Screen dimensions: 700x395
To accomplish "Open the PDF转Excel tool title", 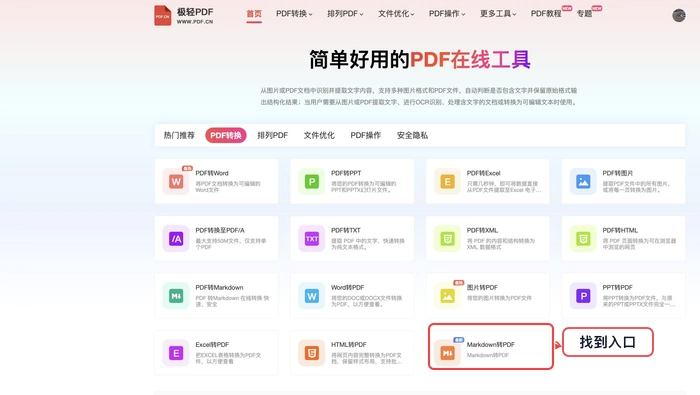I will pyautogui.click(x=483, y=173).
